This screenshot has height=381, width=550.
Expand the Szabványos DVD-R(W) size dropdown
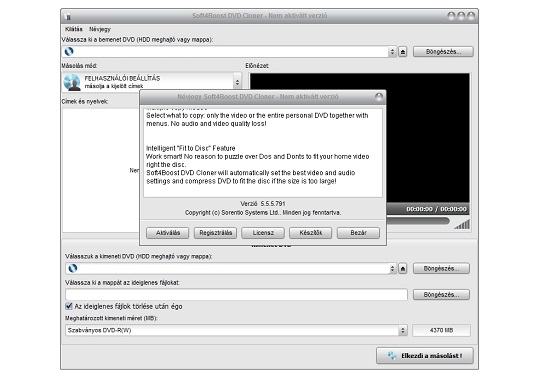(403, 330)
